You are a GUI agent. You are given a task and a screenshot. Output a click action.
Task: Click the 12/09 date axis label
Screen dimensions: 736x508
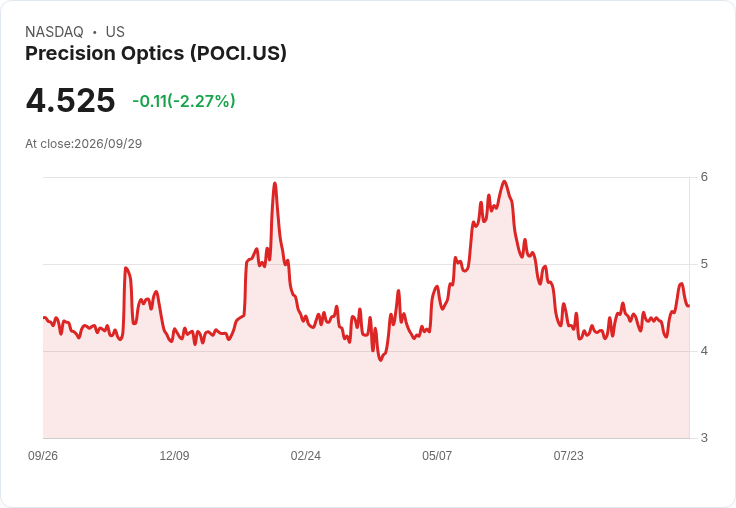(174, 455)
